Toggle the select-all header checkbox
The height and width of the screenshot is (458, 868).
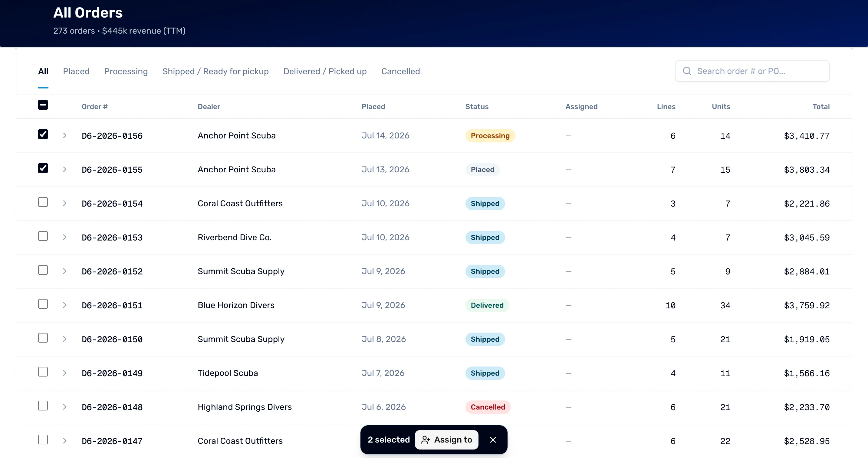tap(43, 105)
